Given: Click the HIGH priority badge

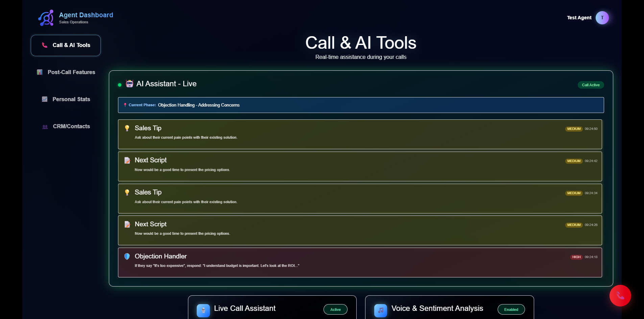Looking at the screenshot, I should click(x=576, y=257).
